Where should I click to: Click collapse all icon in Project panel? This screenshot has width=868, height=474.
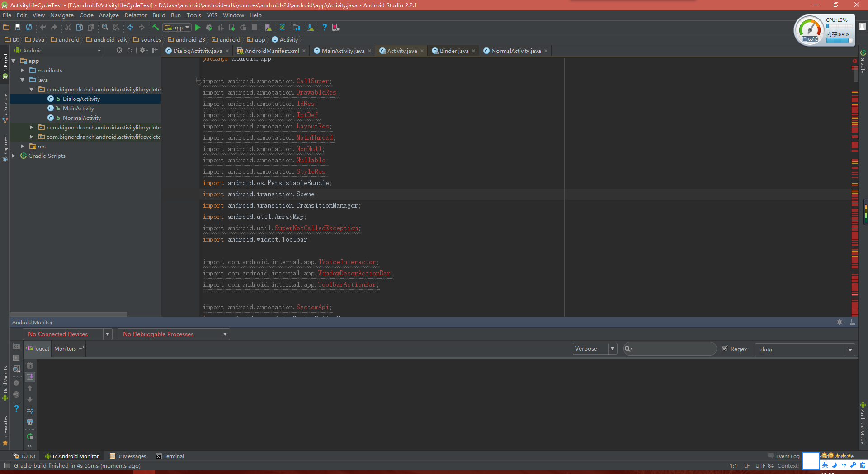point(129,51)
